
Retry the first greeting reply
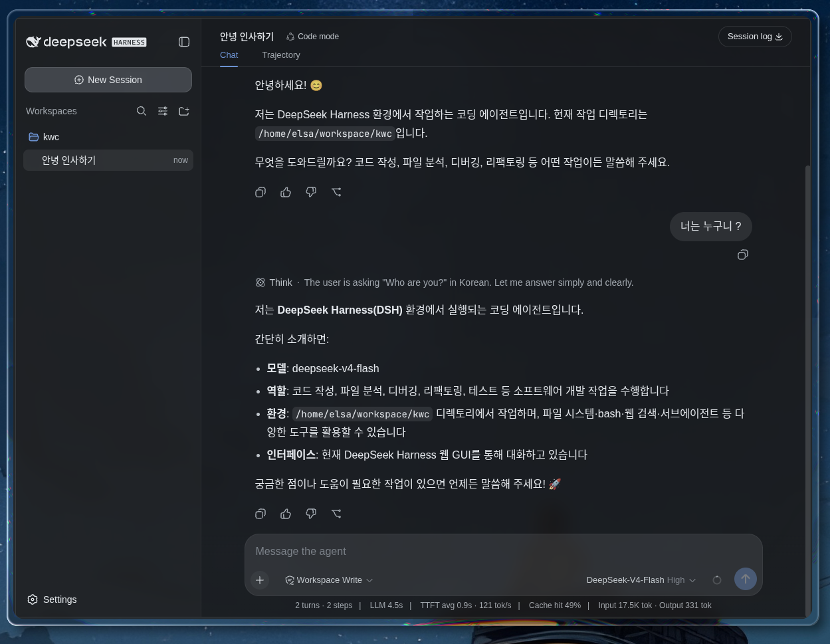336,192
